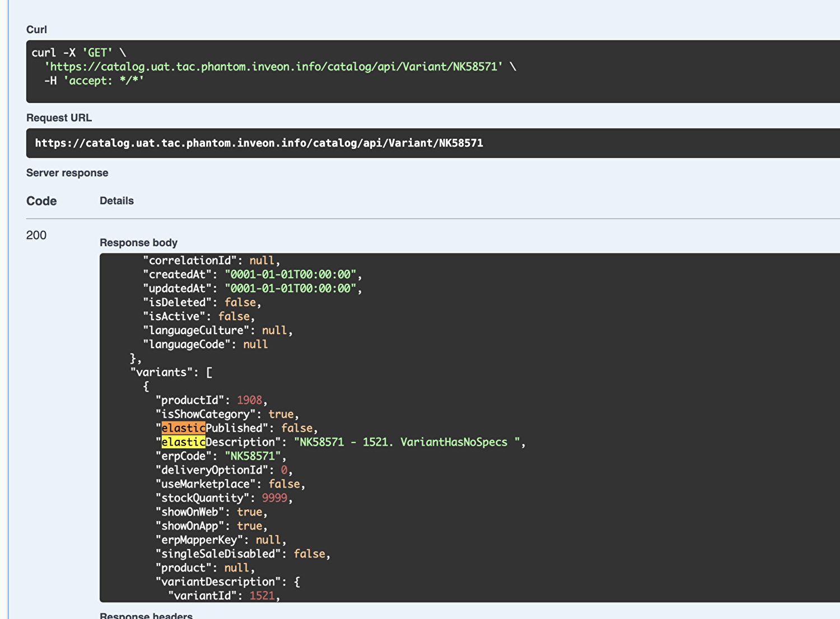The height and width of the screenshot is (619, 840).
Task: Click the "variants" array opening line
Action: click(x=171, y=372)
